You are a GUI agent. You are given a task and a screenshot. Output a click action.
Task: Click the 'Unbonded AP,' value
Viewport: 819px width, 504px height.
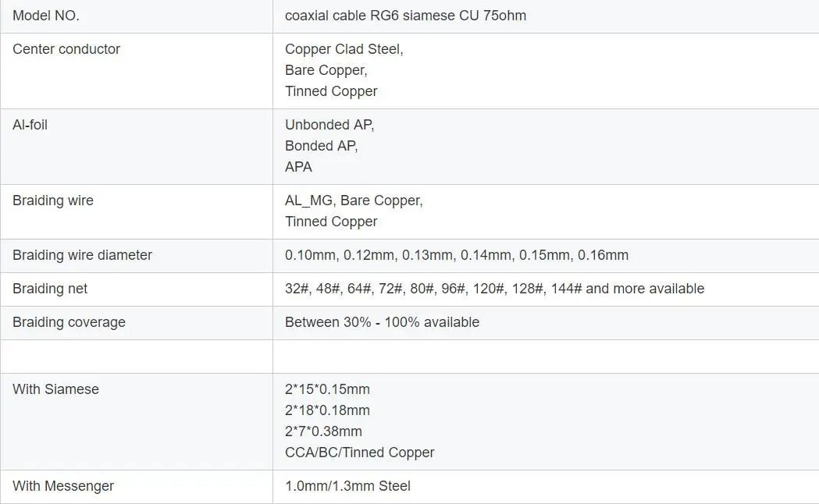pyautogui.click(x=329, y=125)
